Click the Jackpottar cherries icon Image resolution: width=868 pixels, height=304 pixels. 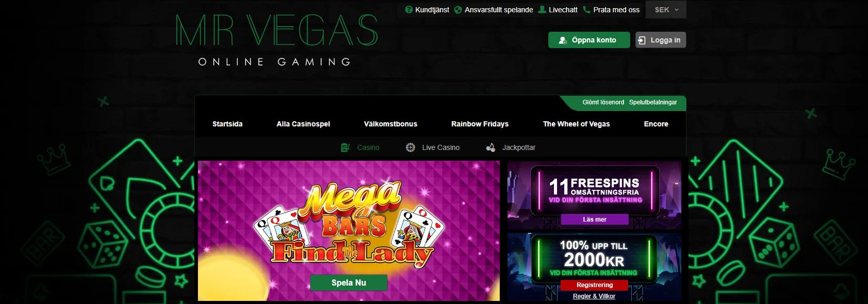coord(491,147)
